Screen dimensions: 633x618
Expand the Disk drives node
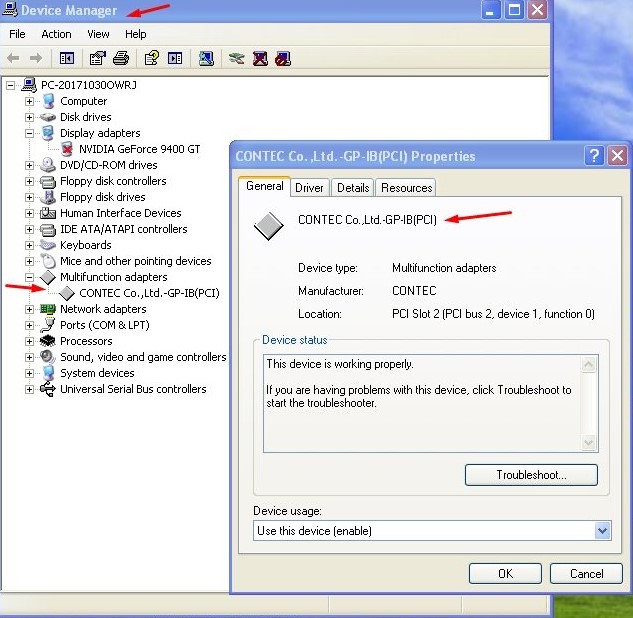[x=29, y=117]
